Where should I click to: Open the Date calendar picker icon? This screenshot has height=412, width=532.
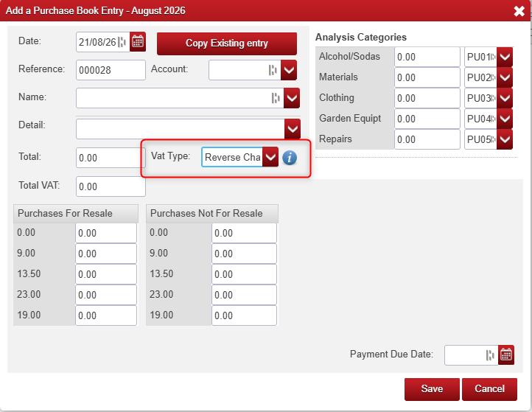click(x=138, y=42)
